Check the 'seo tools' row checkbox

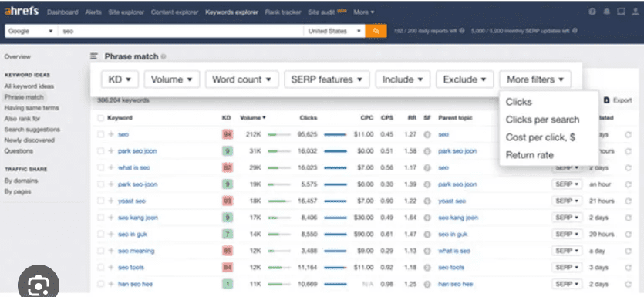[100, 268]
